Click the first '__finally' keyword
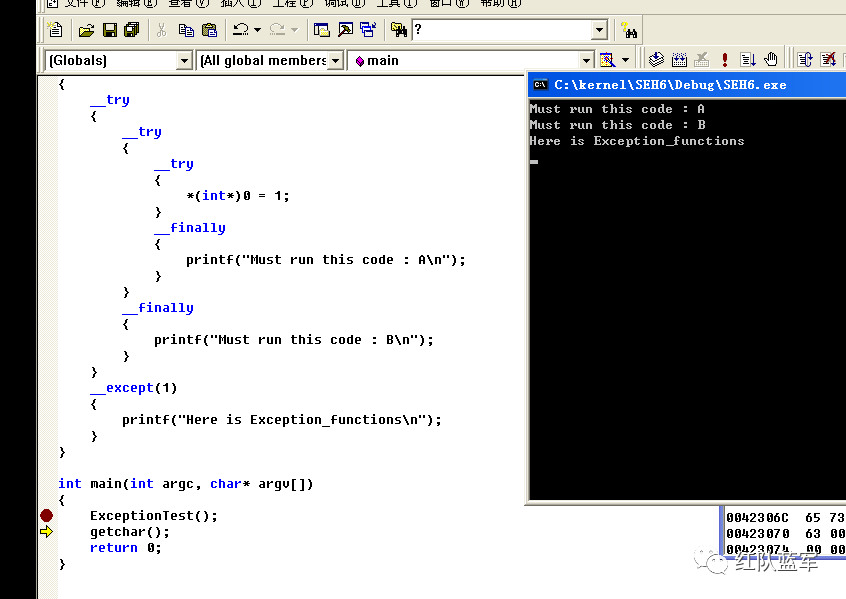Screen dimensions: 846x599 coord(190,228)
